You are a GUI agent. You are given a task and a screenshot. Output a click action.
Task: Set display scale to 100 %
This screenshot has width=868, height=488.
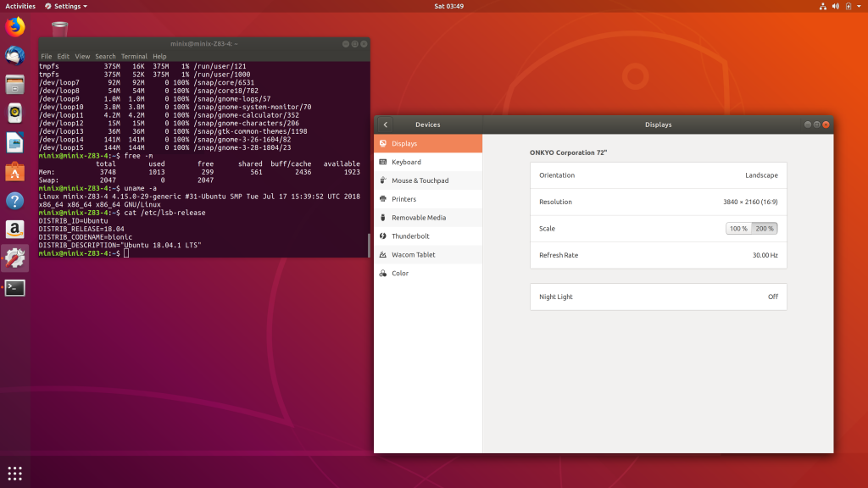click(x=738, y=229)
